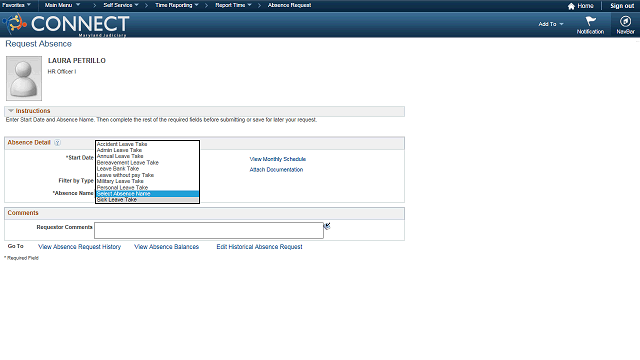Select Admin Leave Take option
640x360 pixels.
[x=147, y=150]
